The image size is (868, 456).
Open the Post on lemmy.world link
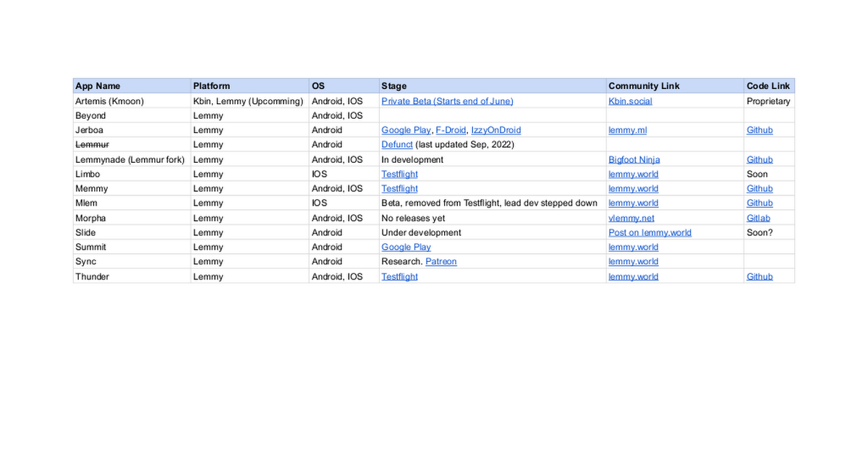click(650, 232)
